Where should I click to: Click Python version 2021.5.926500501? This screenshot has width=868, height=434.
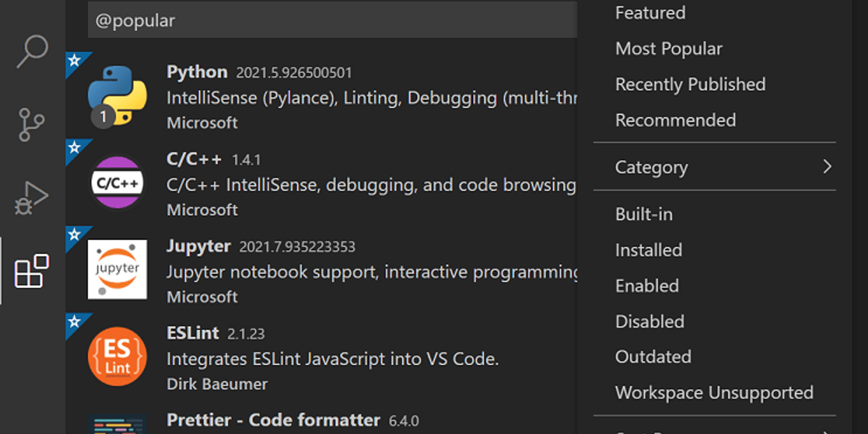294,73
